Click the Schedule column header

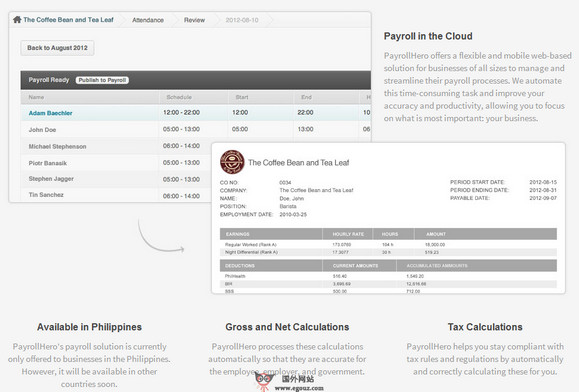point(179,97)
